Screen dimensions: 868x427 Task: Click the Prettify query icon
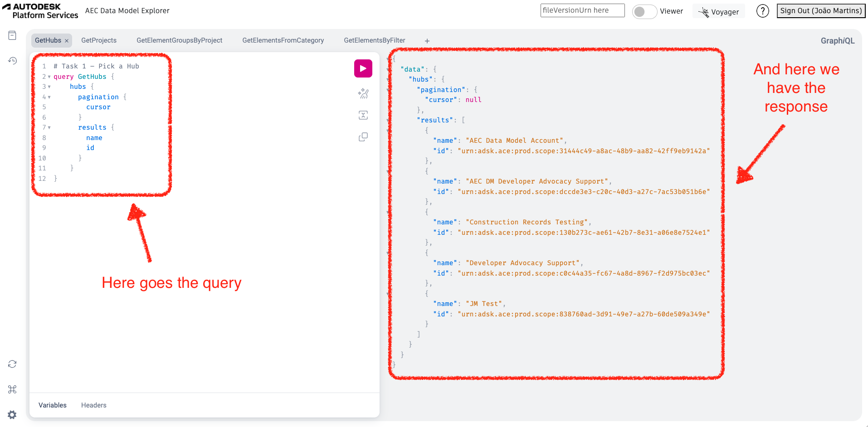(363, 94)
